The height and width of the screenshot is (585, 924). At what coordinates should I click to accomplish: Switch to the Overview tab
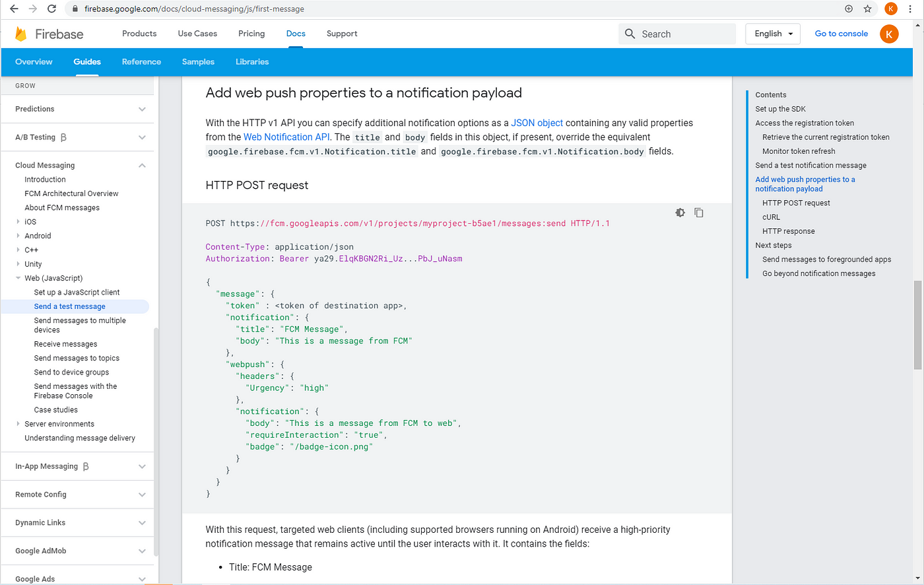coord(34,62)
